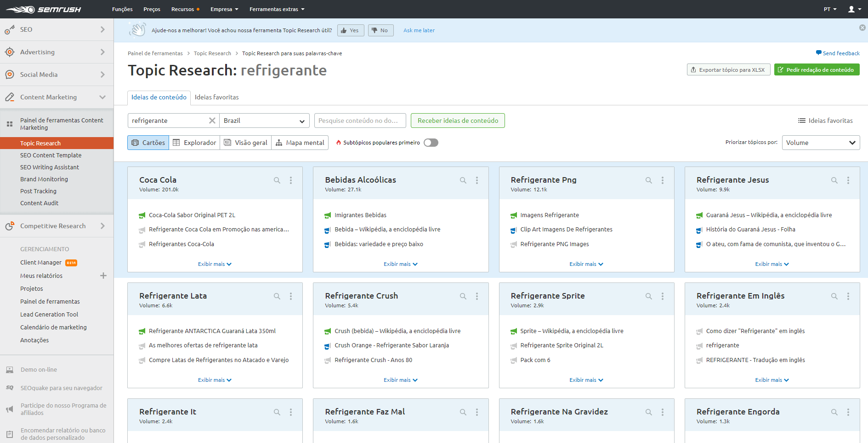Screen dimensions: 868x443
Task: Open the Empresa top menu dropdown
Action: (224, 9)
